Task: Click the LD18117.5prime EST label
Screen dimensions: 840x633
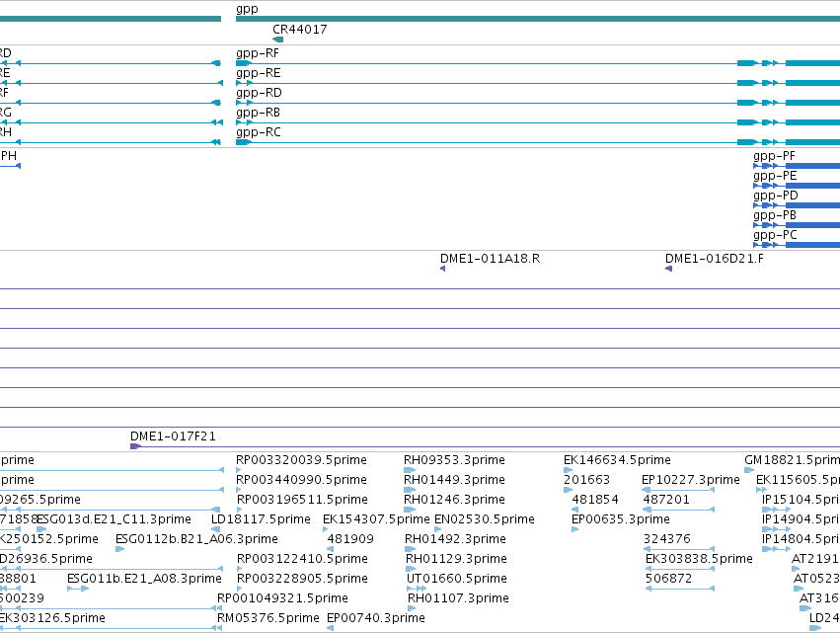Action: pos(261,519)
